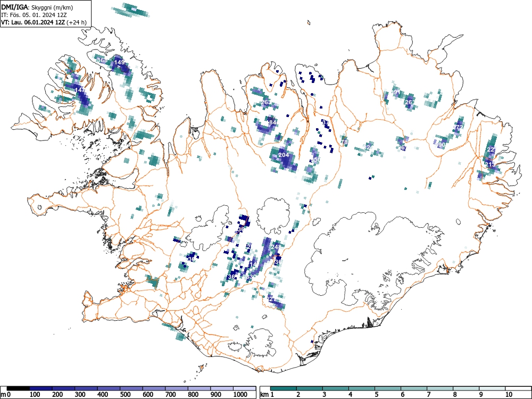Viewport: 532px width, 399px height.
Task: Click the '204' visibility value label
Action: [x=284, y=155]
